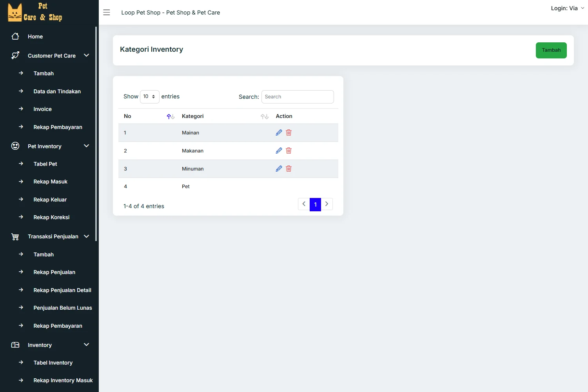Open Rekap Pembayaran under Transaksi Penjualan
The image size is (588, 392).
(58, 326)
